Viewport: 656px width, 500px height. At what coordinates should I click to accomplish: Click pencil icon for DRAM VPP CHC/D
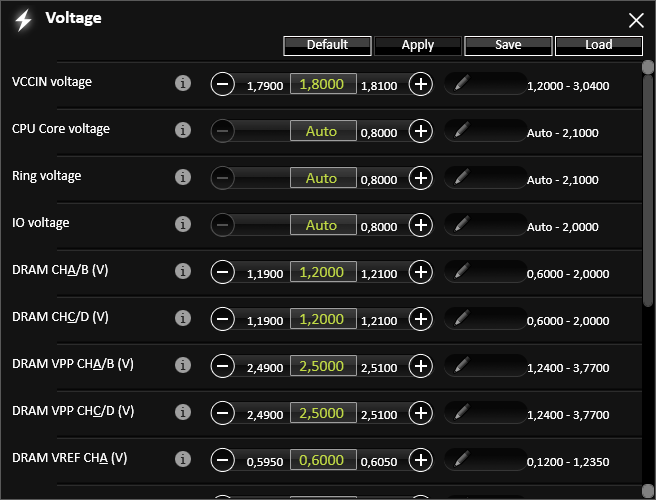[461, 413]
